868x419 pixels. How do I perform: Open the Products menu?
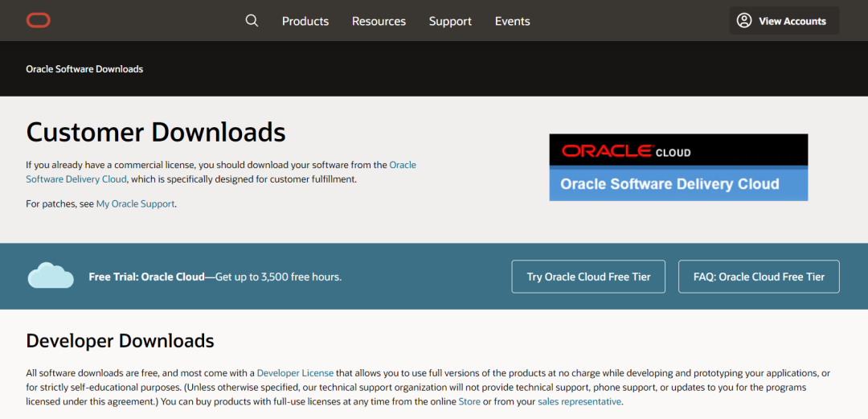point(305,21)
